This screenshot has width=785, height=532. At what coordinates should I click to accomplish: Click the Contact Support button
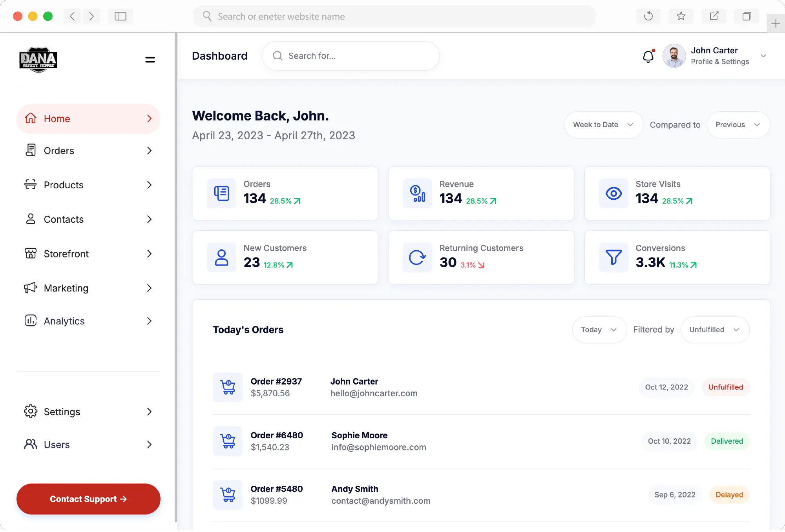click(x=88, y=499)
